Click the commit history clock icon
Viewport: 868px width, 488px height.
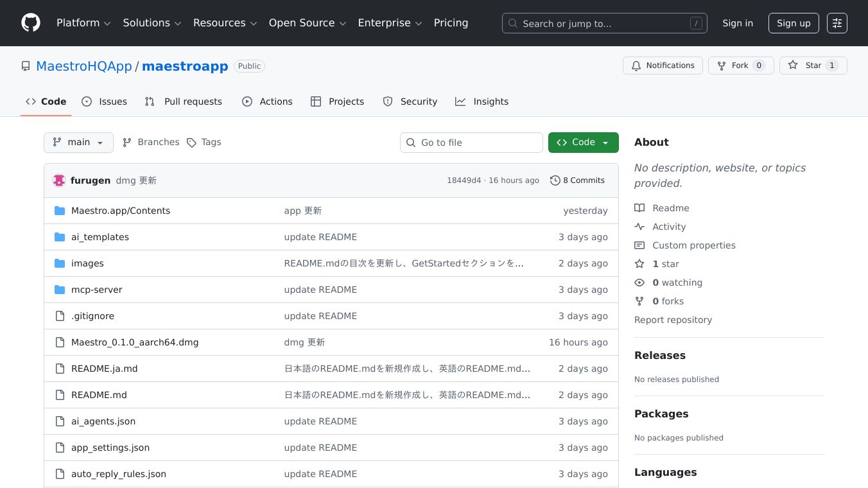tap(555, 180)
